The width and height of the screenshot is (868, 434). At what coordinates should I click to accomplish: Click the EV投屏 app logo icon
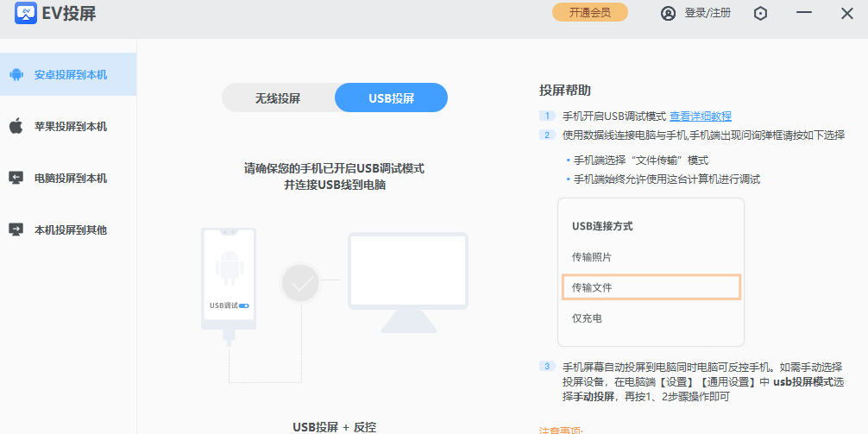[x=26, y=13]
